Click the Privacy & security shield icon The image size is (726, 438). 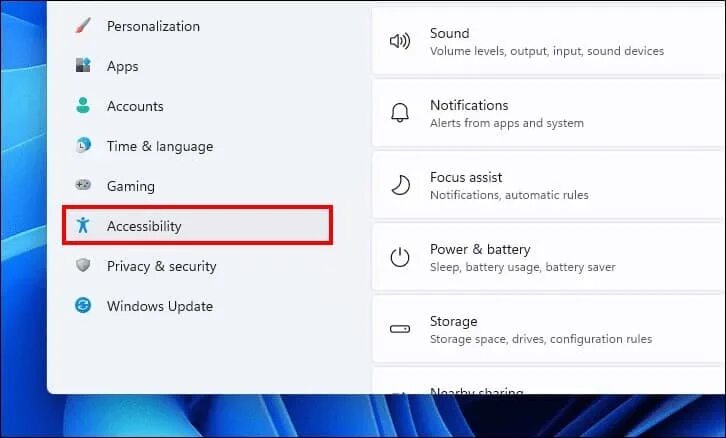click(83, 265)
